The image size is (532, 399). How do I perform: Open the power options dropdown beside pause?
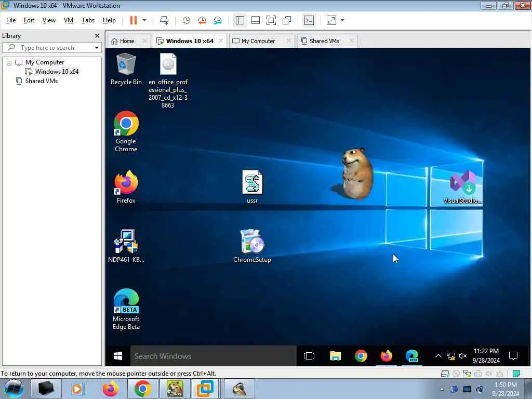pyautogui.click(x=144, y=20)
